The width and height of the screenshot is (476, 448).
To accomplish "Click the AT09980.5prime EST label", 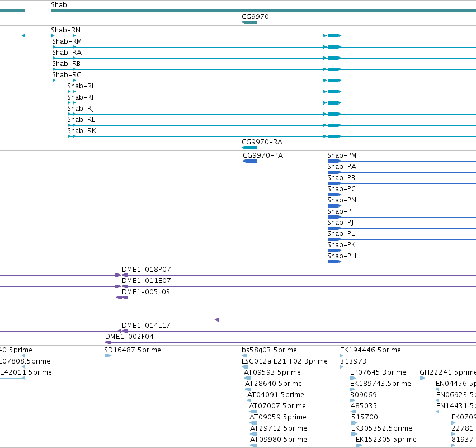I will [x=279, y=440].
